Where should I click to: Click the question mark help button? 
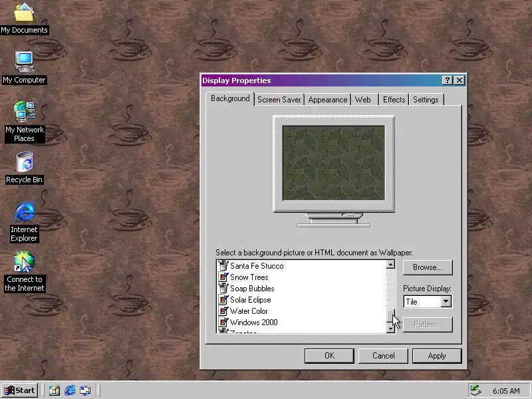[447, 80]
